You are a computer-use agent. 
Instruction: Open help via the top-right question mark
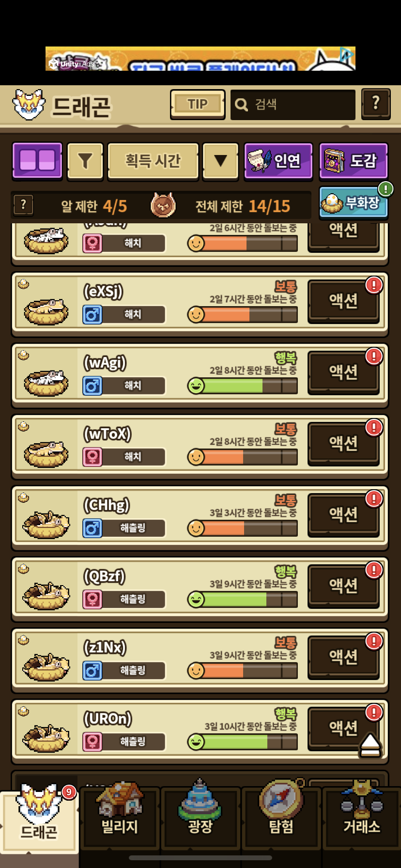[x=376, y=104]
